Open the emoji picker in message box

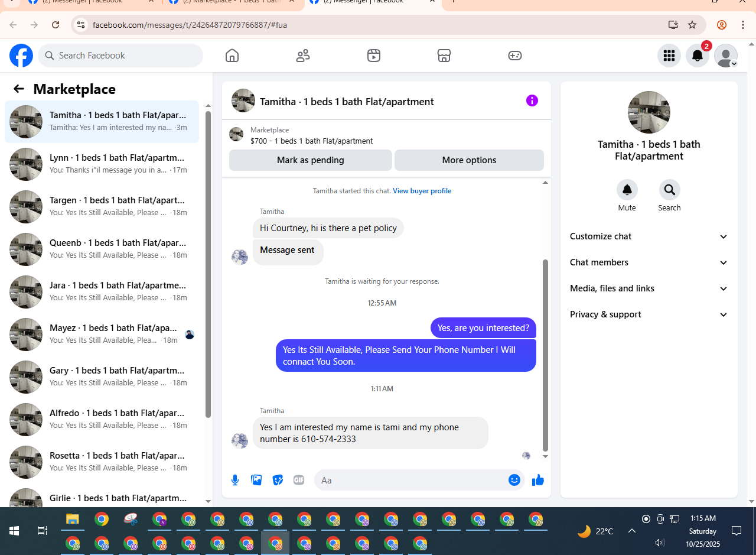point(514,480)
